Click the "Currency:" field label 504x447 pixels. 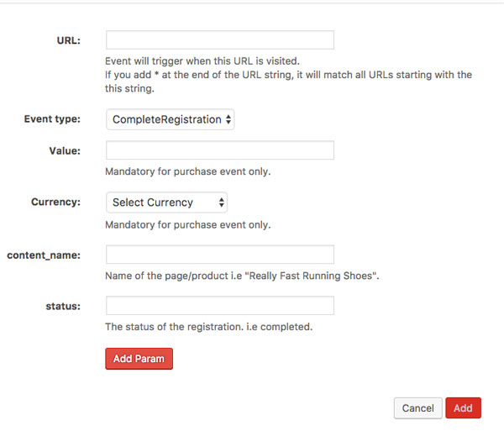55,202
